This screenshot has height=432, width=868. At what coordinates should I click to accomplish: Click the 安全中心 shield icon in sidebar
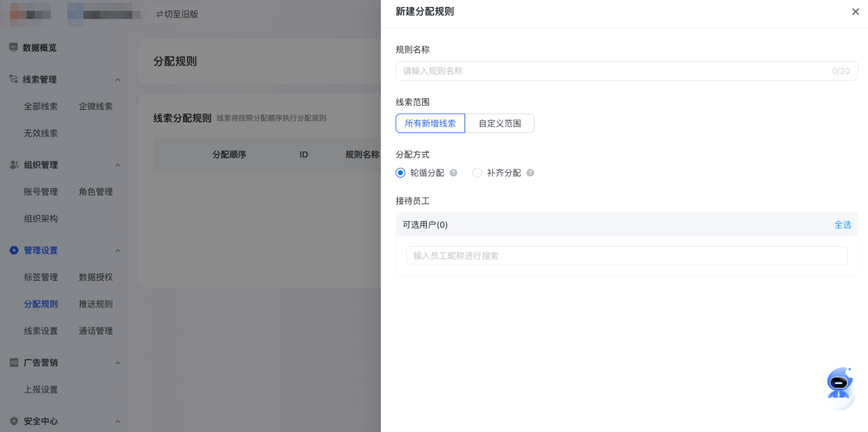[14, 421]
